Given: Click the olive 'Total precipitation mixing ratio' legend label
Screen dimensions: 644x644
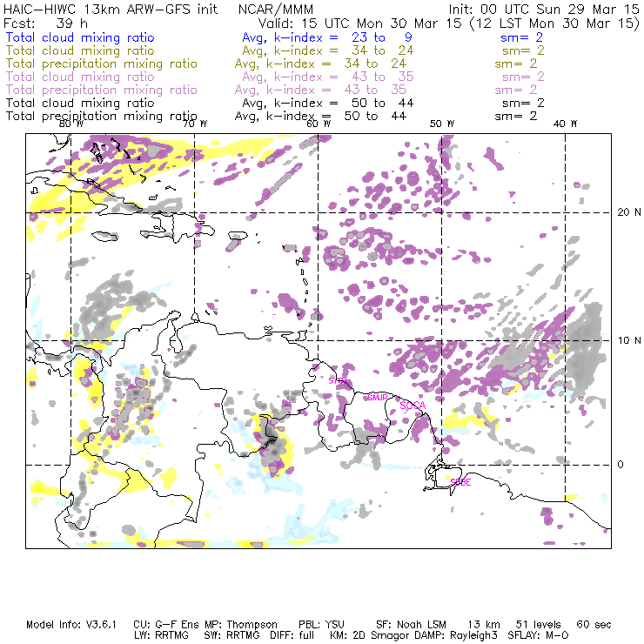Looking at the screenshot, I should click(x=102, y=64).
